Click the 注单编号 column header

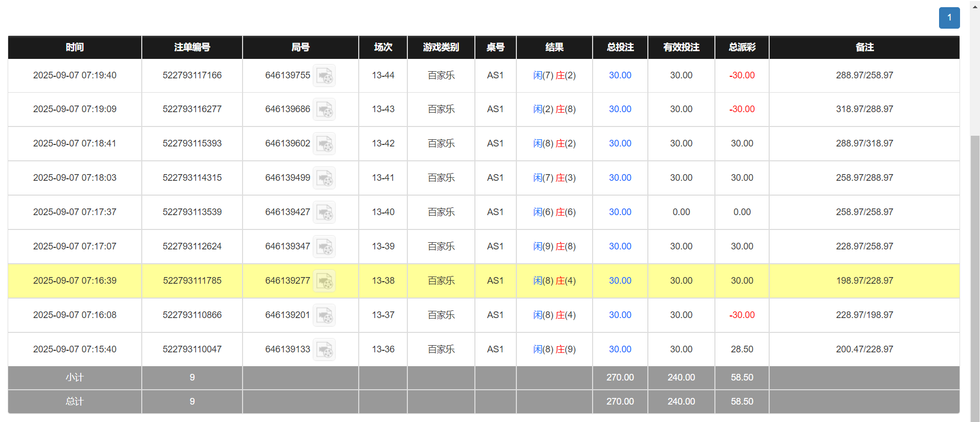coord(192,47)
